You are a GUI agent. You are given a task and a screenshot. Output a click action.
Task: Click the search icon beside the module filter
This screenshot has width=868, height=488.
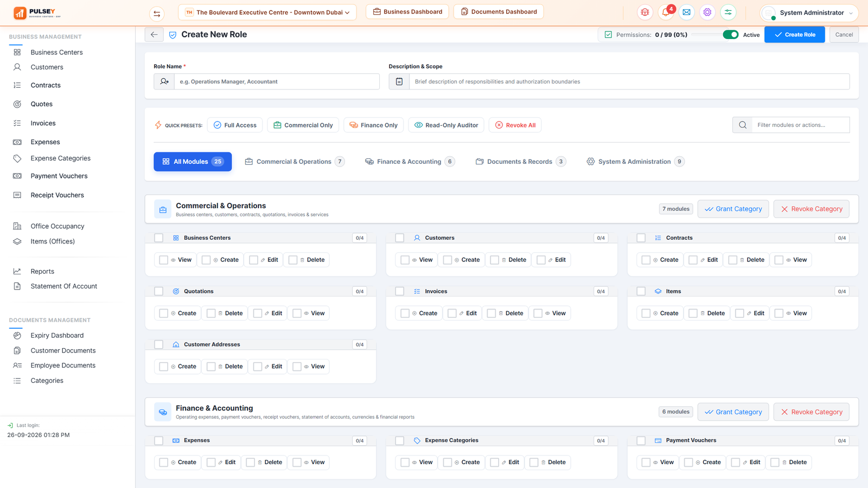[742, 125]
